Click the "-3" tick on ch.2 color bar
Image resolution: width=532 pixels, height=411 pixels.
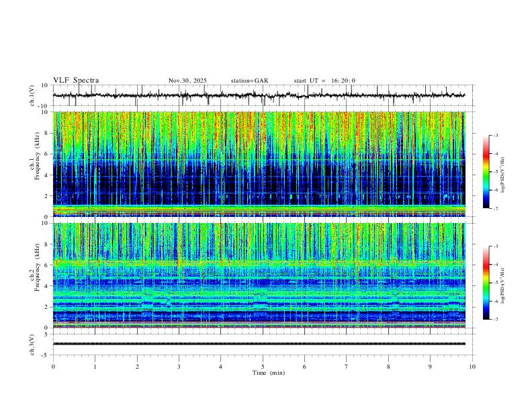click(495, 246)
